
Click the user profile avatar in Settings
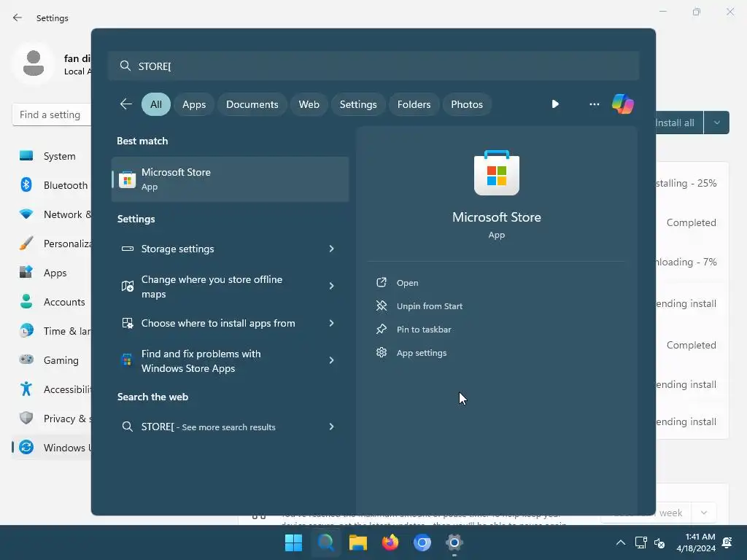pos(34,63)
